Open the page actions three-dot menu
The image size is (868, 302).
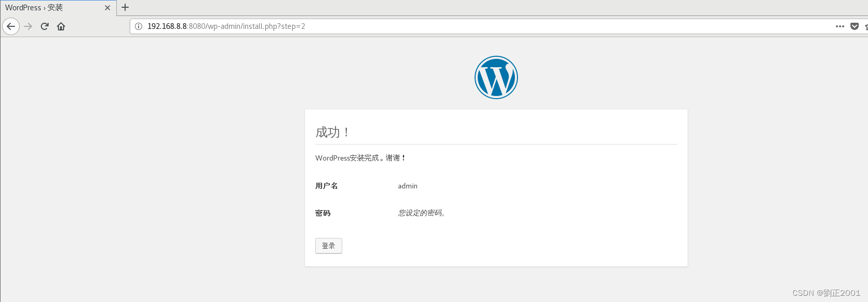[x=840, y=26]
